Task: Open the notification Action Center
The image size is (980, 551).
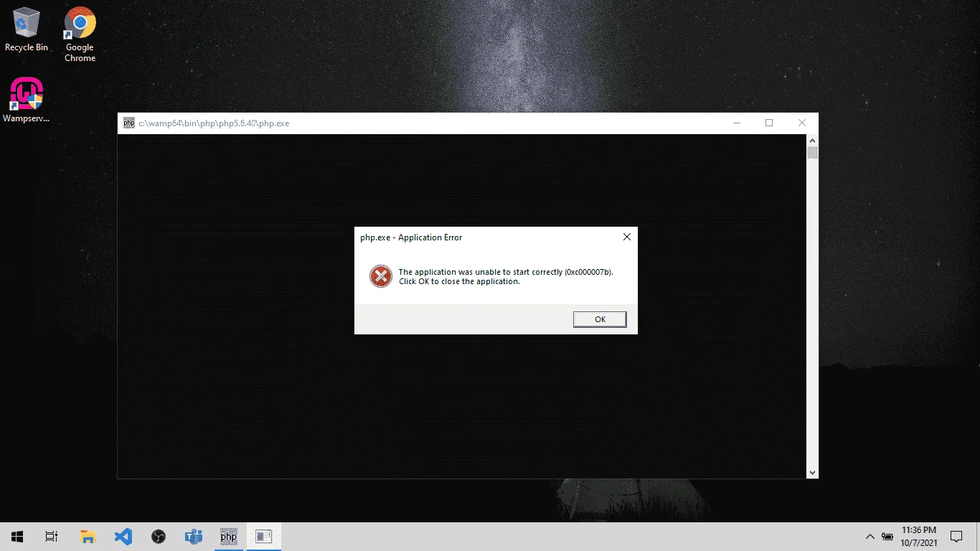Action: (956, 537)
